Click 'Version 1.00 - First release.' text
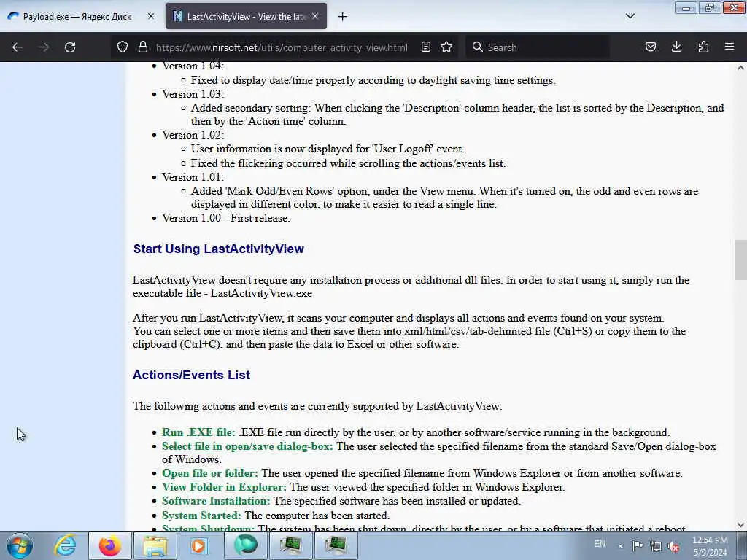 pos(226,218)
